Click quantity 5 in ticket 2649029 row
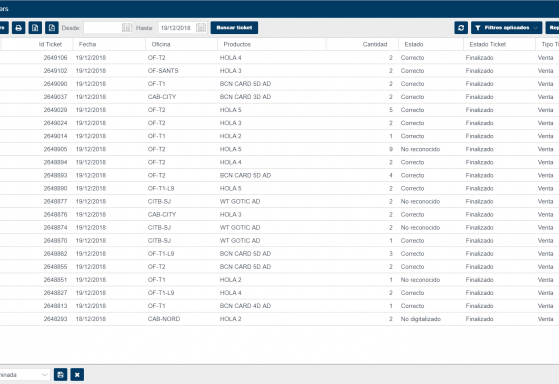The width and height of the screenshot is (559, 384). coord(391,110)
